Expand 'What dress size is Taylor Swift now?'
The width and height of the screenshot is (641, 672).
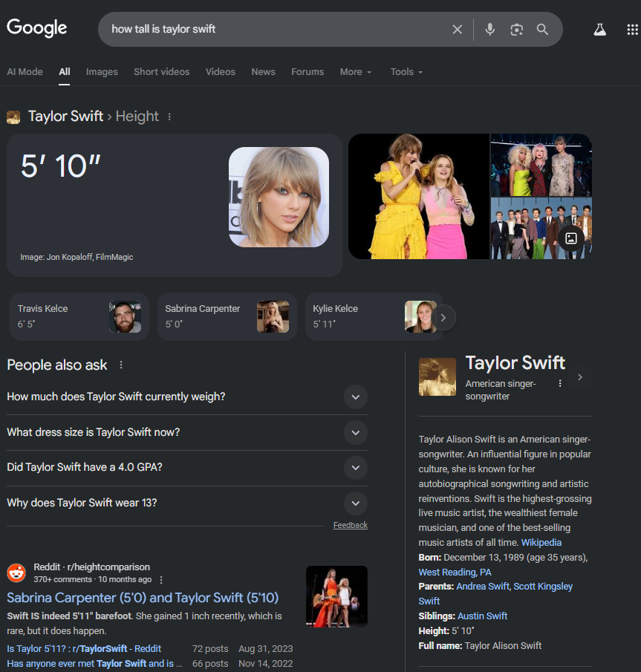[187, 432]
